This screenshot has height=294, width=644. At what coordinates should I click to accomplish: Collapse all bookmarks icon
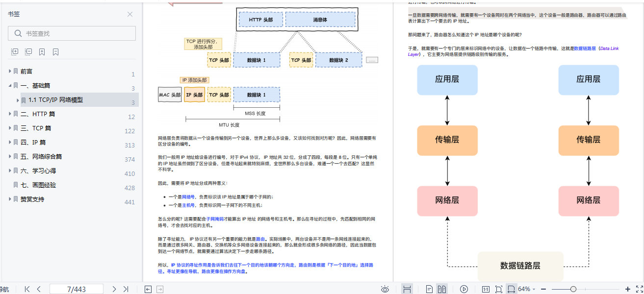(28, 51)
